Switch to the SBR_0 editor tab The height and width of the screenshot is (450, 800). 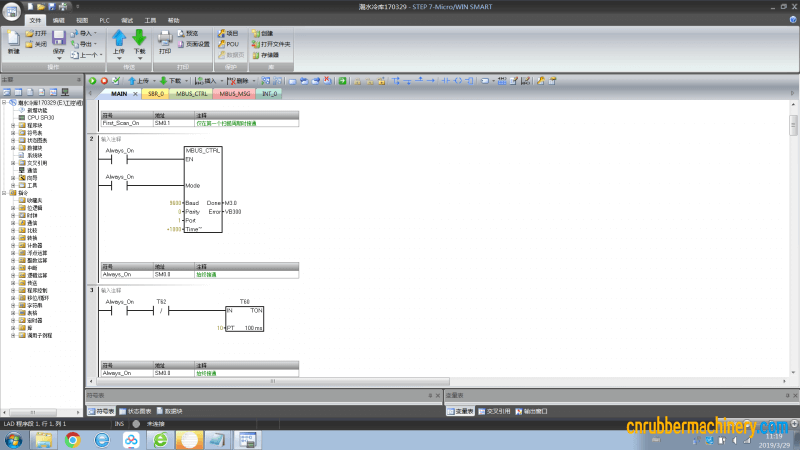click(x=155, y=93)
